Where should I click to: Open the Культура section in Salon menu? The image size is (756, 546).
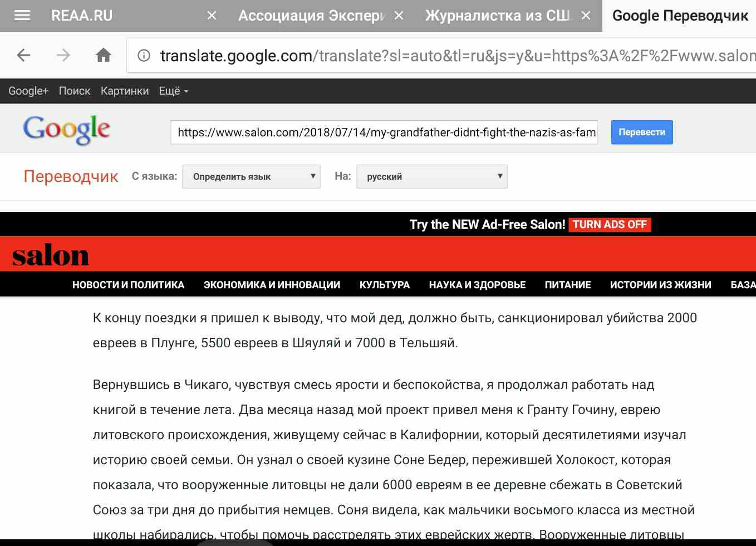[384, 285]
